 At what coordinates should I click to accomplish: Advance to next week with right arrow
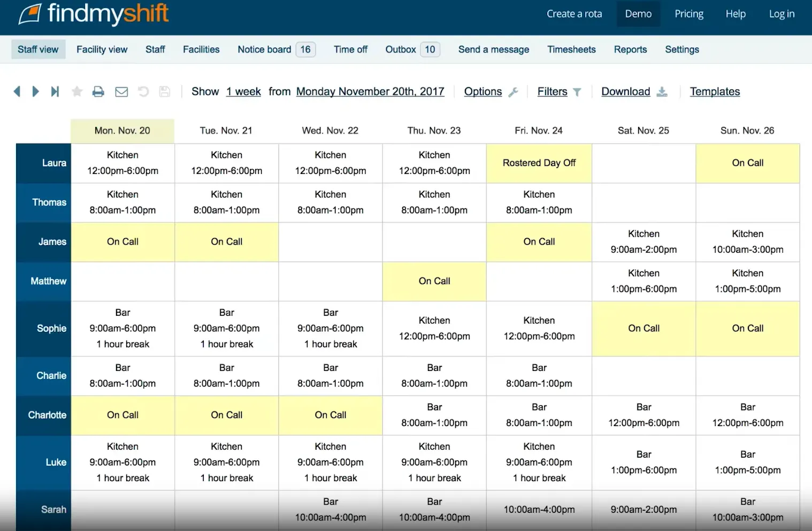coord(35,92)
